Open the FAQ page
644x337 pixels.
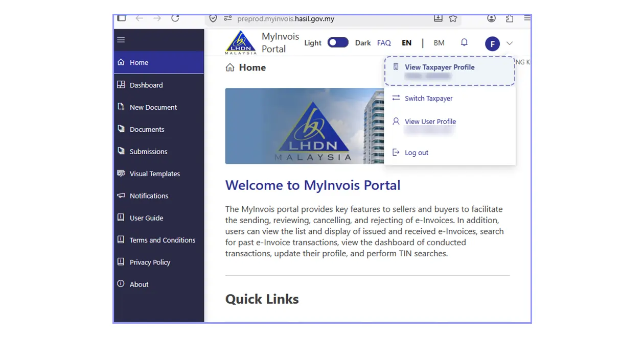384,43
